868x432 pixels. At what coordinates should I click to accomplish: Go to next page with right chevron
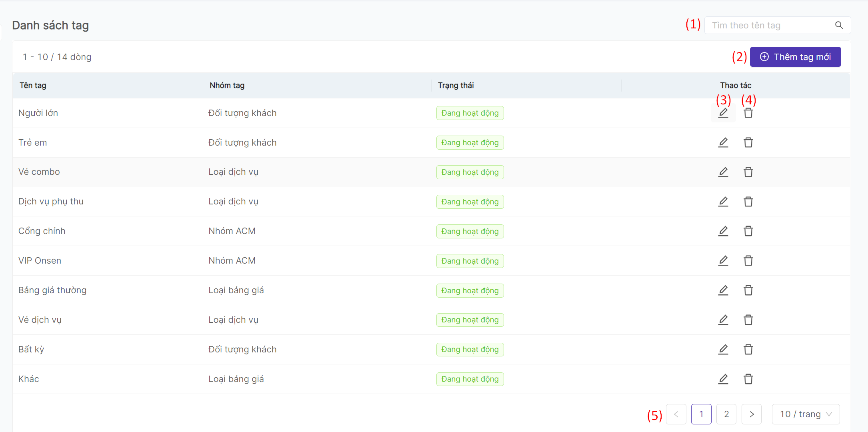click(x=751, y=414)
